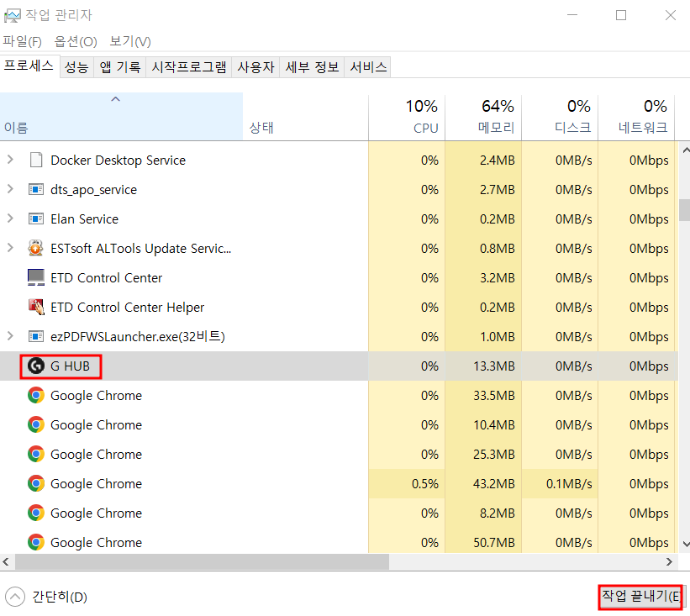Image resolution: width=690 pixels, height=616 pixels.
Task: Expand the ezPDFWSLauncher.exe entry
Action: 10,336
